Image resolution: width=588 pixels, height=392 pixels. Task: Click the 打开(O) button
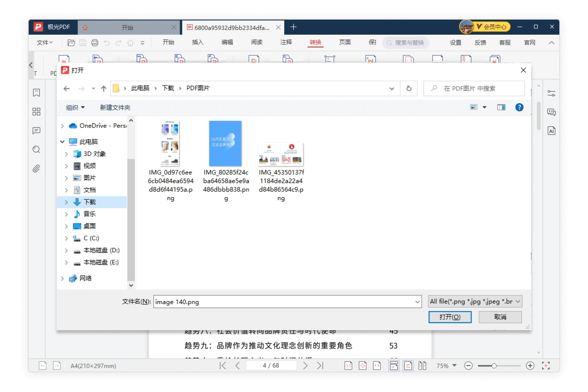point(450,317)
